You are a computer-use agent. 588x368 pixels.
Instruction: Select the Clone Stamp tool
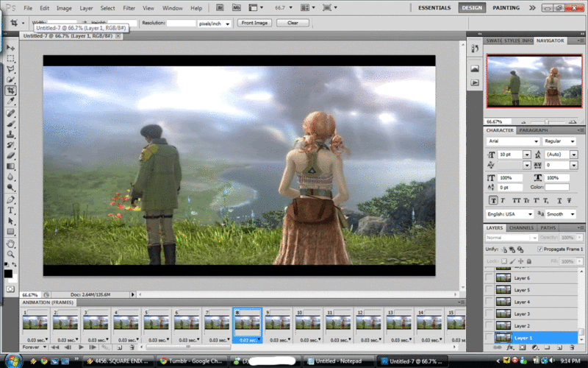tap(10, 134)
